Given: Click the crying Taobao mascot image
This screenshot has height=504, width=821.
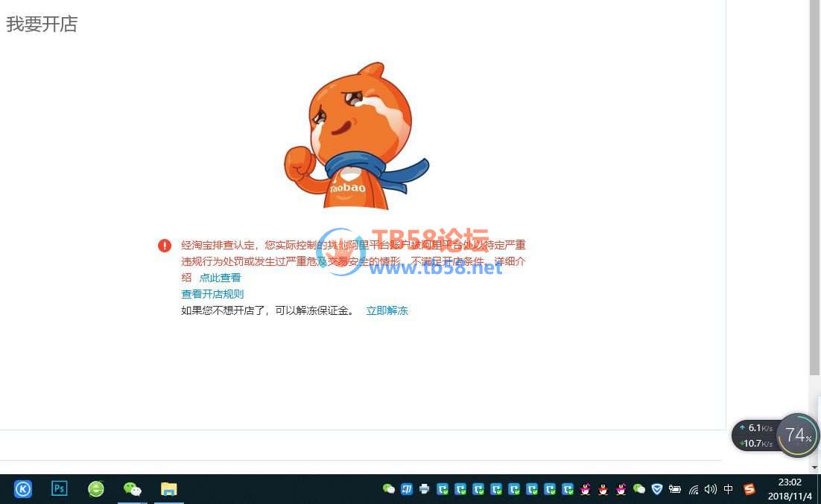Looking at the screenshot, I should [356, 136].
